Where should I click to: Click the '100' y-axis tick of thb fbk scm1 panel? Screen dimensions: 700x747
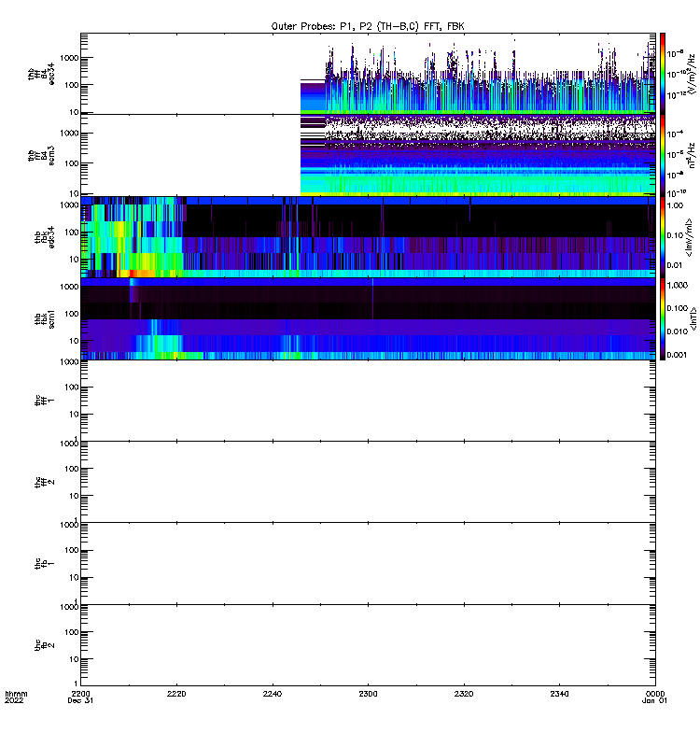click(72, 314)
